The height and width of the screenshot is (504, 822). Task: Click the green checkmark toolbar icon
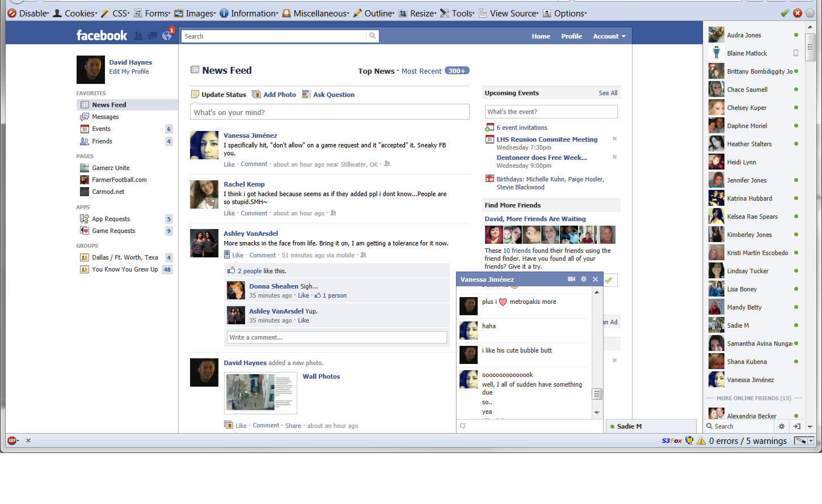(785, 13)
